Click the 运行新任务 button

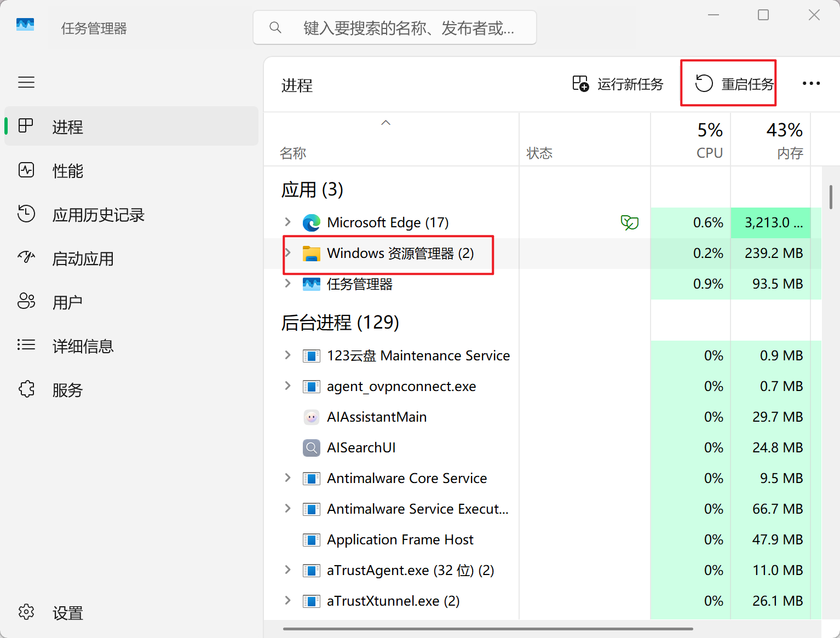pyautogui.click(x=618, y=84)
